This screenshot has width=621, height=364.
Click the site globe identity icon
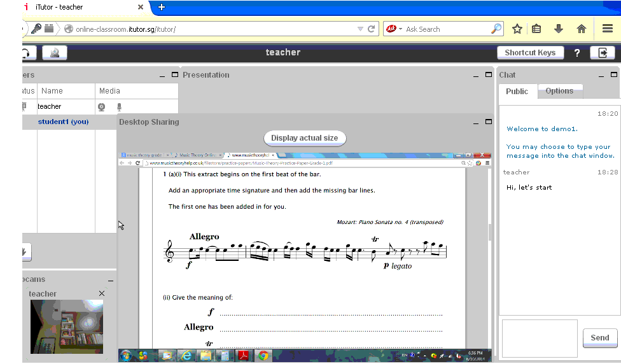pyautogui.click(x=69, y=29)
